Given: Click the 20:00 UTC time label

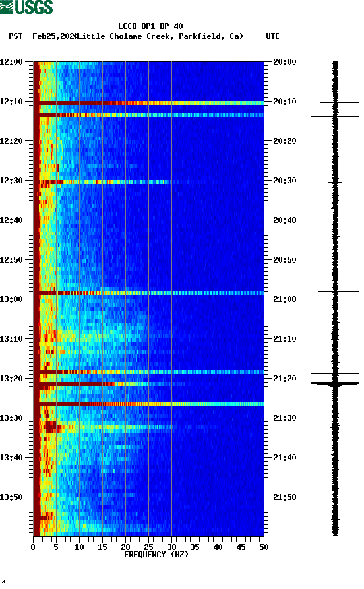Looking at the screenshot, I should [x=285, y=61].
